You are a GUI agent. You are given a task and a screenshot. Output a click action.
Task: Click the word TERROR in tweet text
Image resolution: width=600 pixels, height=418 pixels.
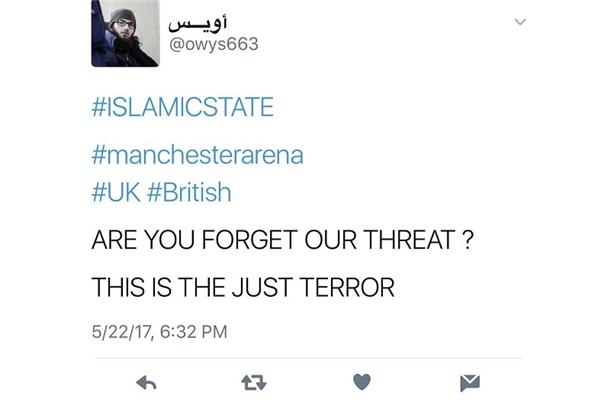pyautogui.click(x=347, y=287)
